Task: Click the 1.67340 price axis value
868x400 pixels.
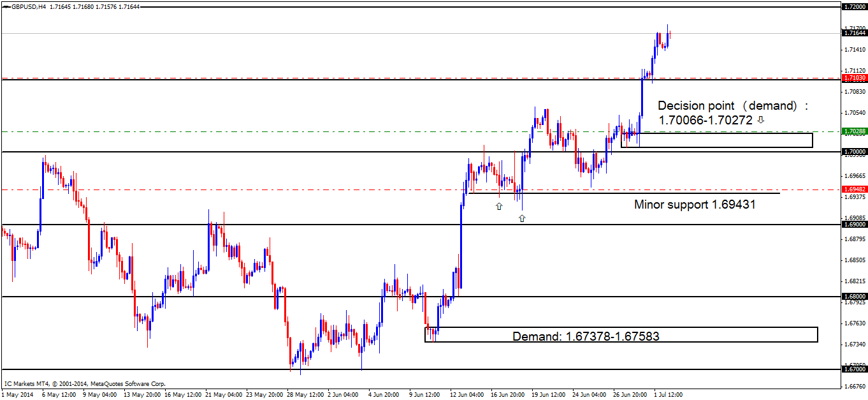Action: [855, 344]
